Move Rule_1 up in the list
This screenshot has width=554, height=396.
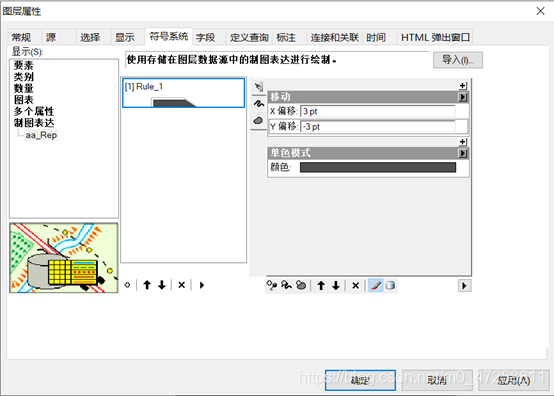pos(147,285)
